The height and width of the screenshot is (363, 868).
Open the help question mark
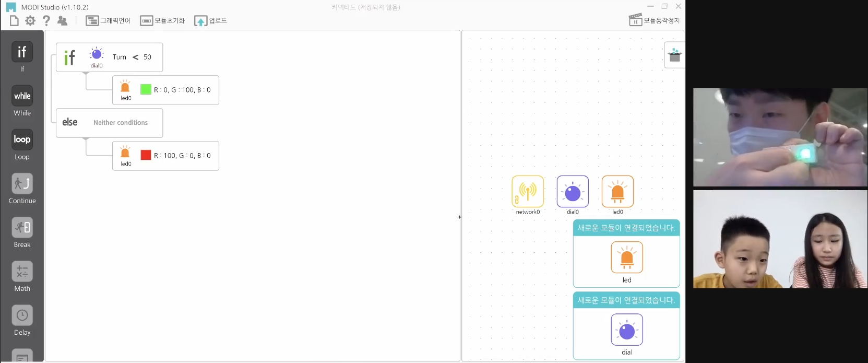coord(46,20)
